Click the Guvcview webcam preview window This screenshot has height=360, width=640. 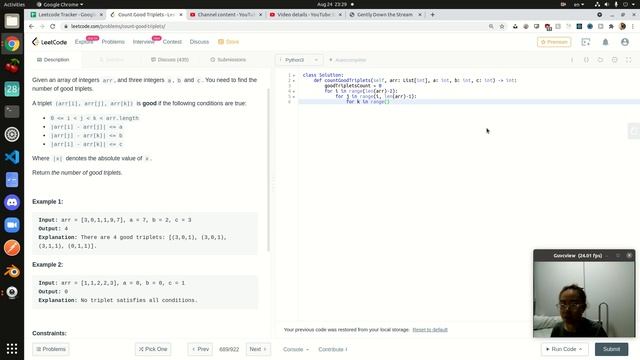coord(584,293)
